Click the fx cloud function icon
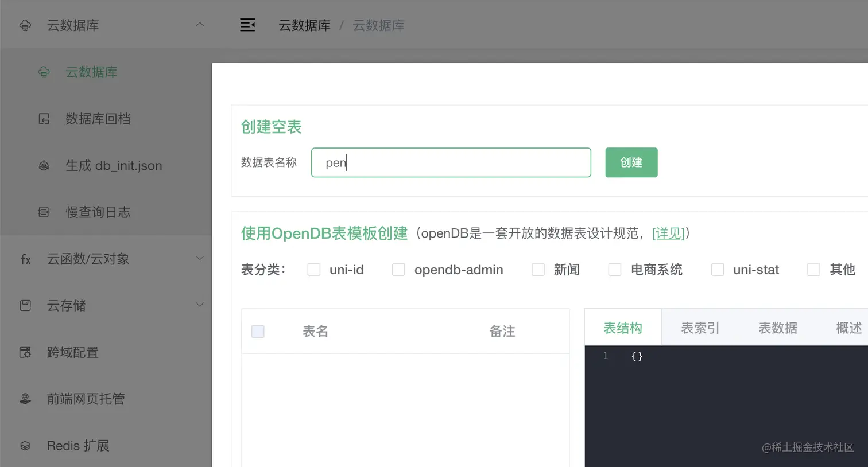Screen dimensions: 868x467 pyautogui.click(x=25, y=259)
